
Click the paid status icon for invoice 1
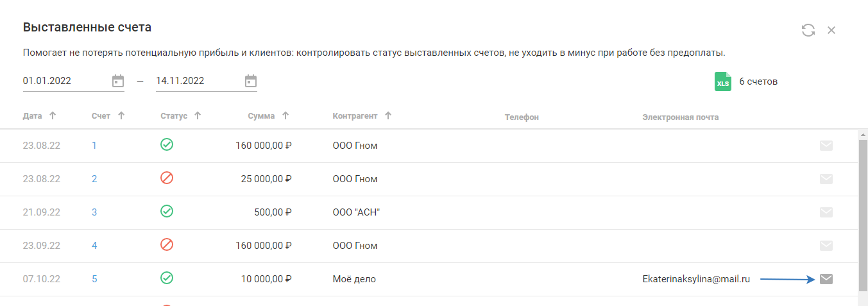click(167, 145)
